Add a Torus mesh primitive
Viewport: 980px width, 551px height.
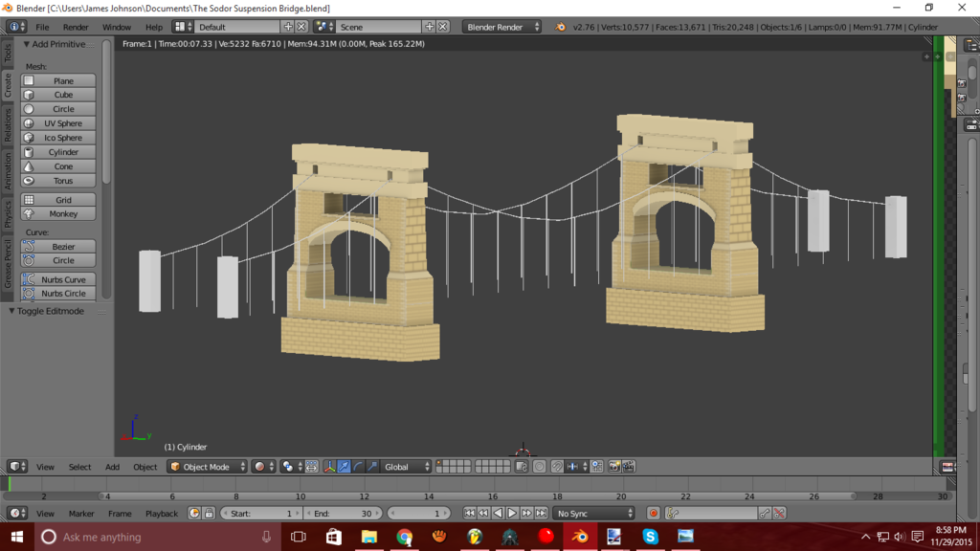click(x=58, y=181)
